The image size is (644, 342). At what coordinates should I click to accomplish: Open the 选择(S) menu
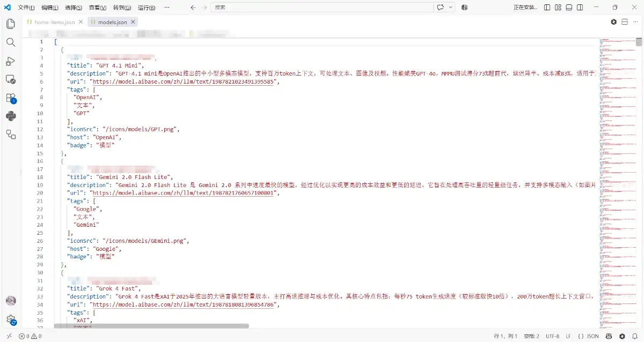click(74, 8)
